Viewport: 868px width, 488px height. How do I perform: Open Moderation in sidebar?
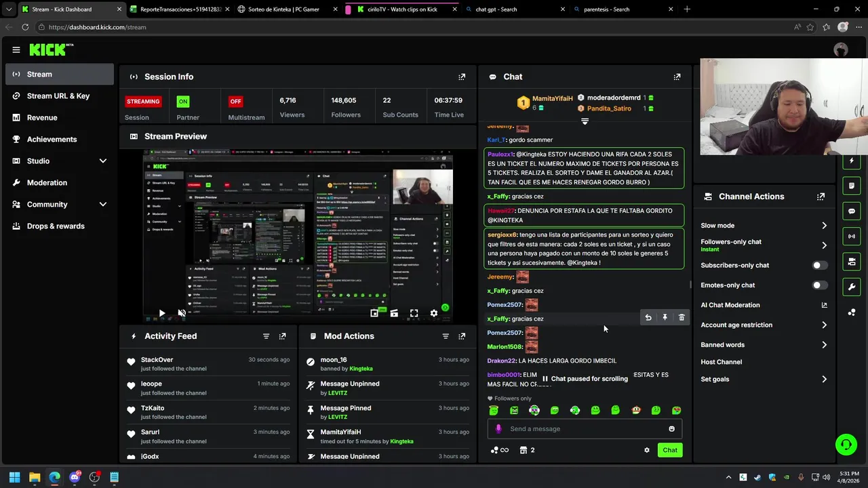pyautogui.click(x=60, y=183)
